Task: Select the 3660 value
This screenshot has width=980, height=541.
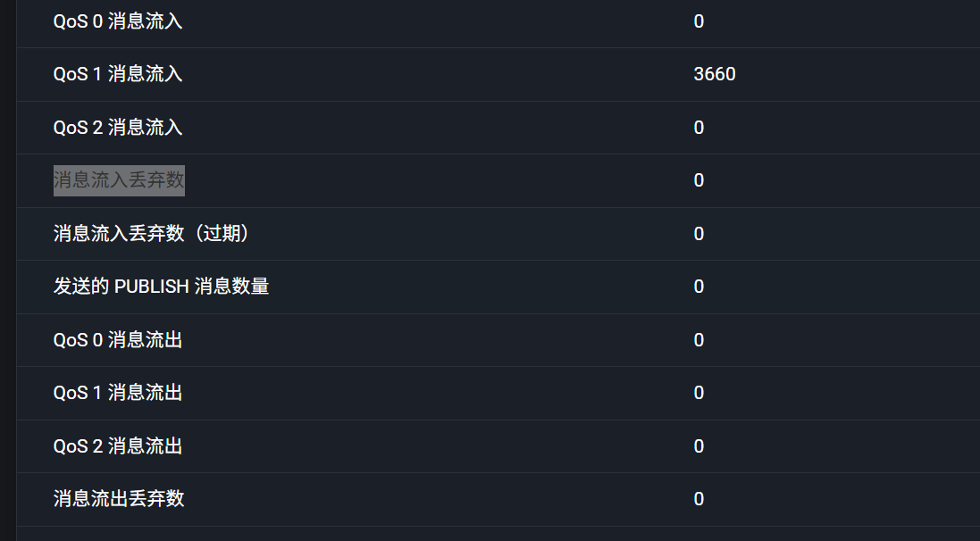Action: (715, 74)
